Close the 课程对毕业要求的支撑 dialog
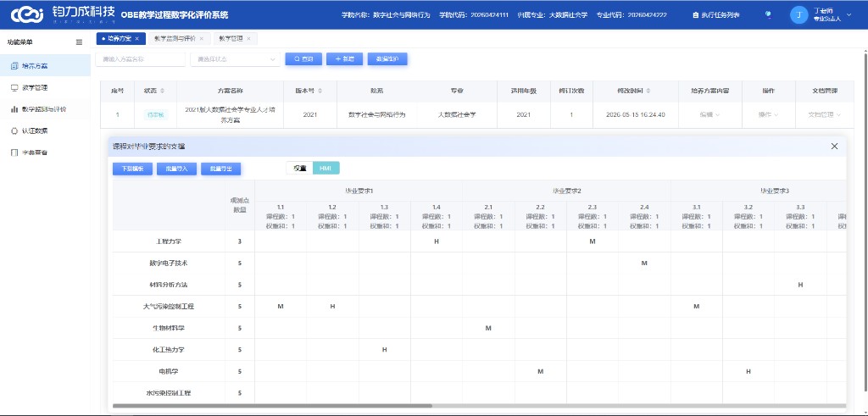Screen dimensions: 868x416 tap(834, 146)
